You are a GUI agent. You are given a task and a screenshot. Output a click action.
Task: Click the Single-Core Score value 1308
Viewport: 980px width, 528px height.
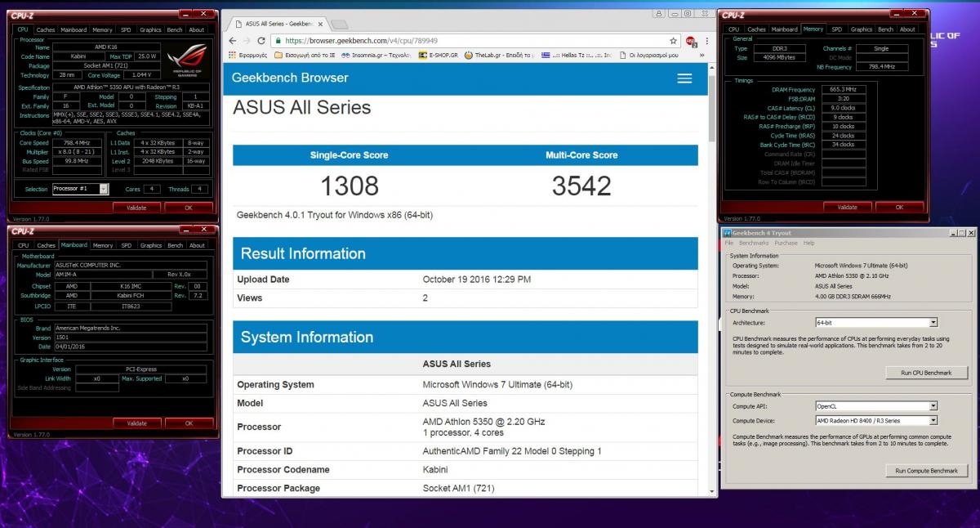349,186
